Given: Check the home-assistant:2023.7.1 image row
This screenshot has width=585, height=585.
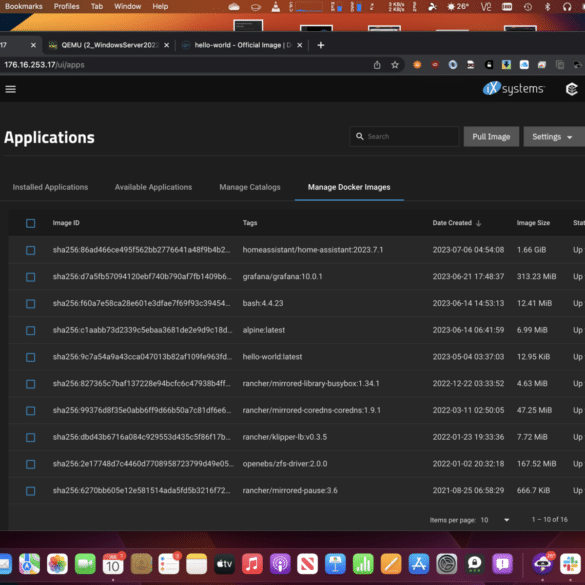Looking at the screenshot, I should [31, 250].
